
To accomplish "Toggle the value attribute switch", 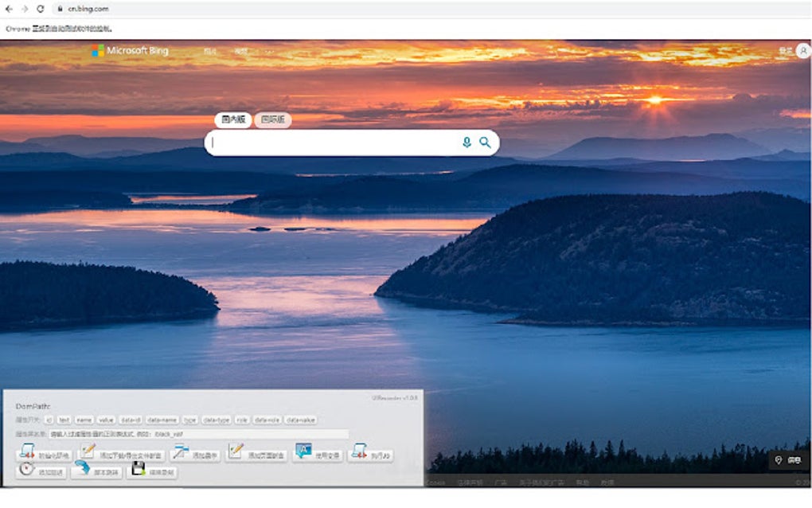I will (x=104, y=420).
